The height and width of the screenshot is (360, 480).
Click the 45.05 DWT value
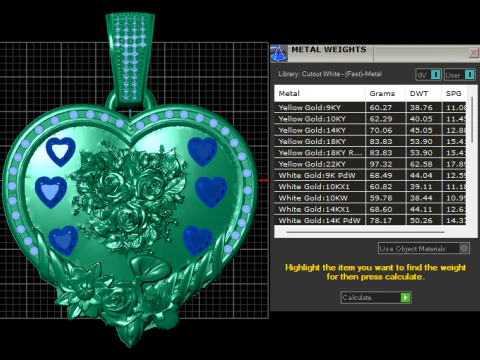[x=421, y=130]
